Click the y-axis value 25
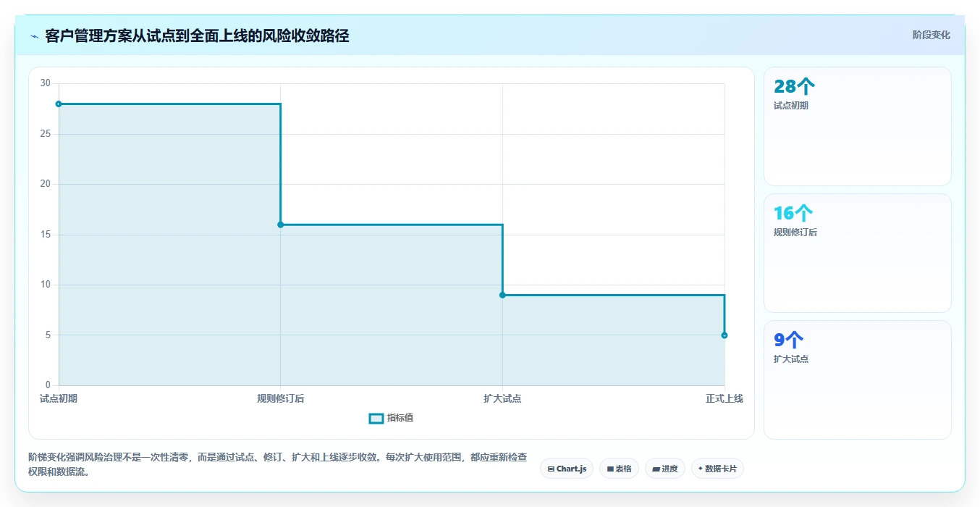The width and height of the screenshot is (980, 507). [x=46, y=134]
